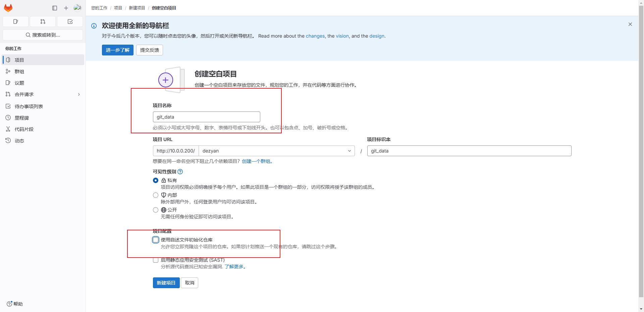The width and height of the screenshot is (644, 312).
Task: Click the scrollbar up arrow
Action: pyautogui.click(x=641, y=2)
